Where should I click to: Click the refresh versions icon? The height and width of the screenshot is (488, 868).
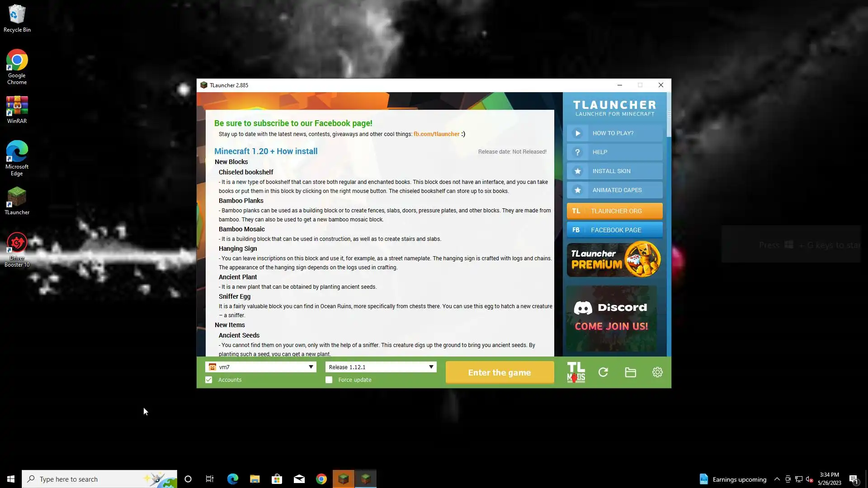coord(603,372)
